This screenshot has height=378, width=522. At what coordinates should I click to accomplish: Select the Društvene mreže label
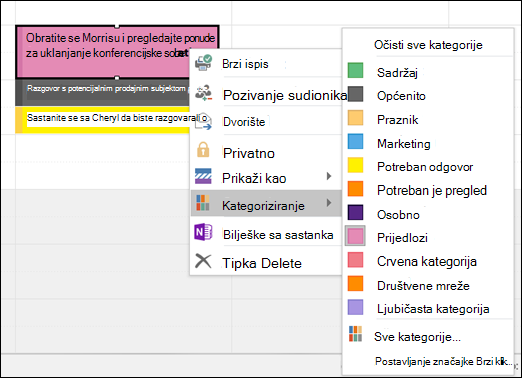click(423, 286)
